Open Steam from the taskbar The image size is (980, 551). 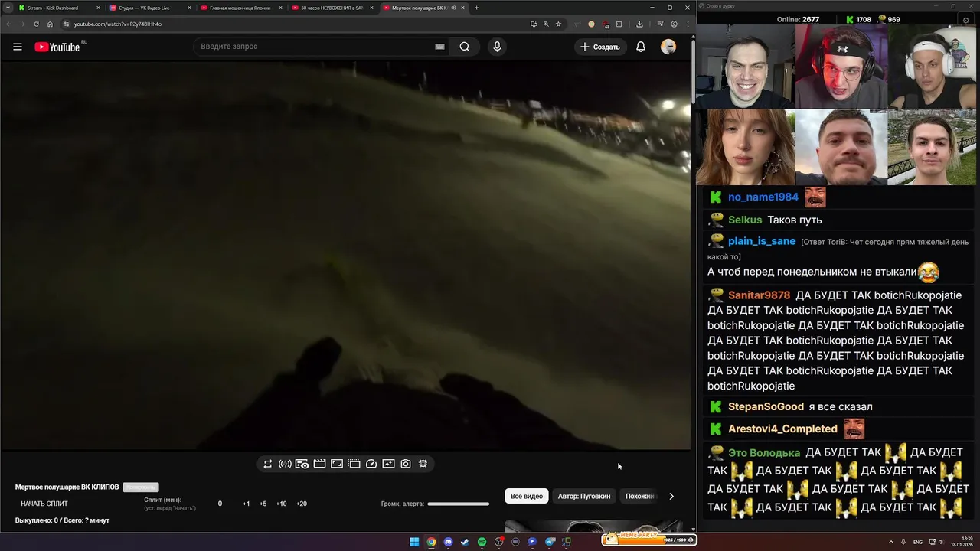465,542
